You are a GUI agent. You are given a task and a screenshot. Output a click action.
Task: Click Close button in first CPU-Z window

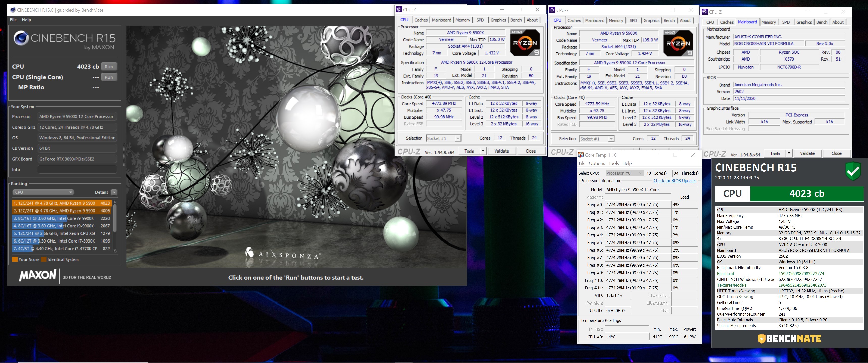[x=531, y=151]
